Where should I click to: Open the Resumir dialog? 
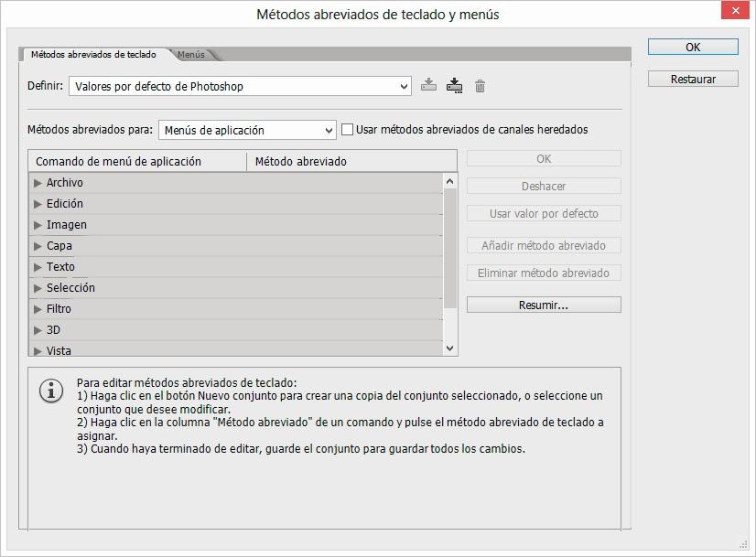click(x=543, y=304)
